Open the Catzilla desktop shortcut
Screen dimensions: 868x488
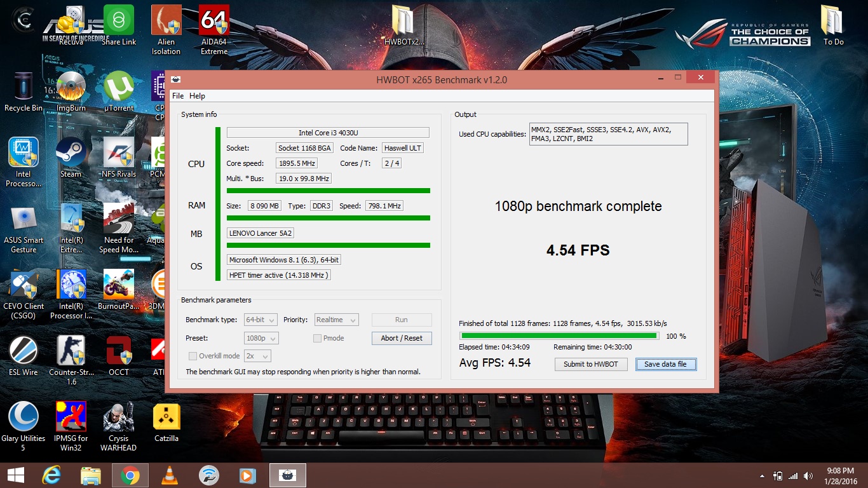coord(166,423)
